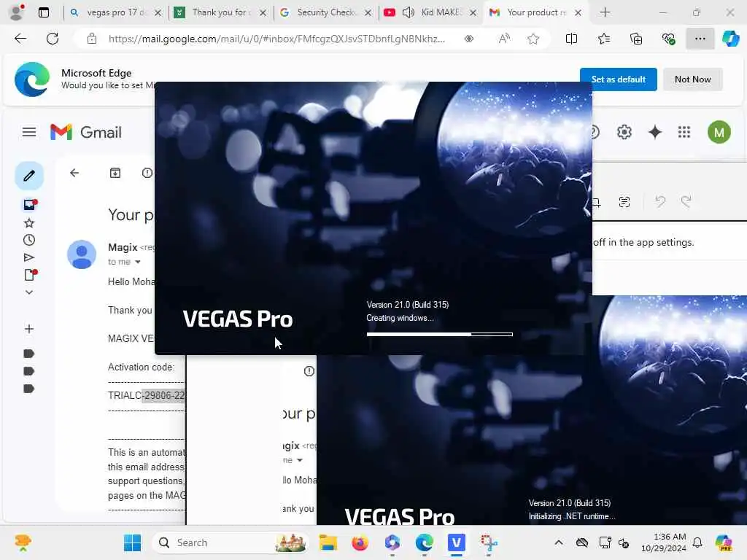The width and height of the screenshot is (747, 560).
Task: Switch to 'Thank you for' tab
Action: pos(219,12)
